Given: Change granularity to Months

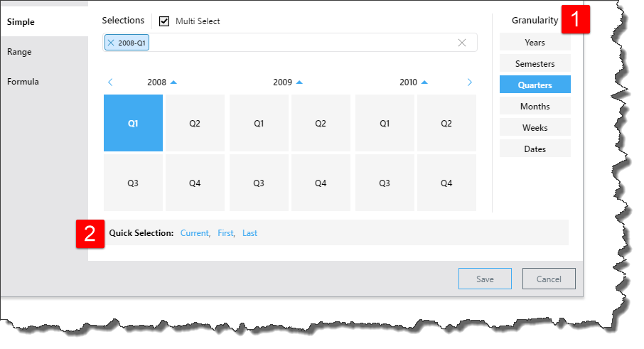Looking at the screenshot, I should tap(535, 107).
